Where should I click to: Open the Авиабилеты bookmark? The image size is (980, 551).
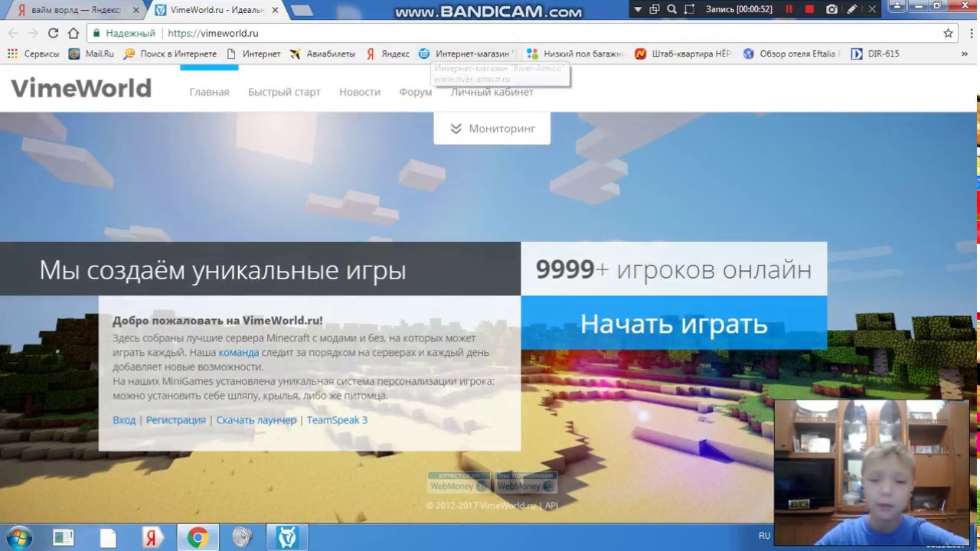[322, 54]
